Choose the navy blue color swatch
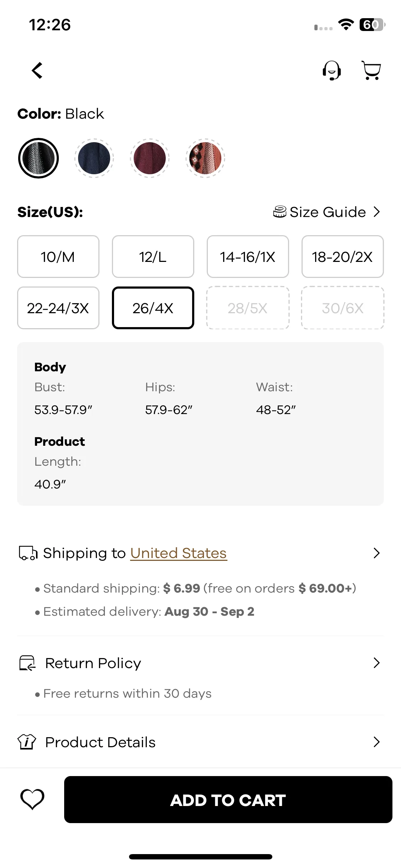 pyautogui.click(x=94, y=158)
